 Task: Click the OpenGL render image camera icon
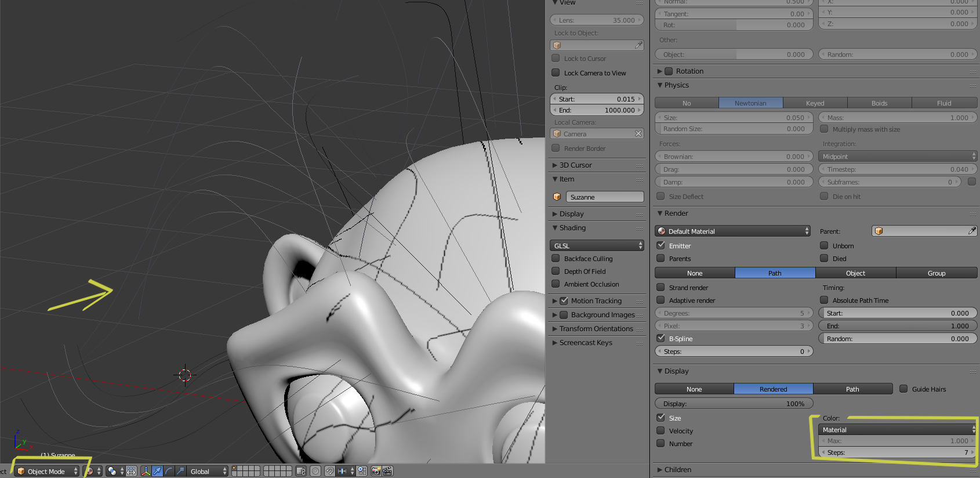click(x=376, y=471)
